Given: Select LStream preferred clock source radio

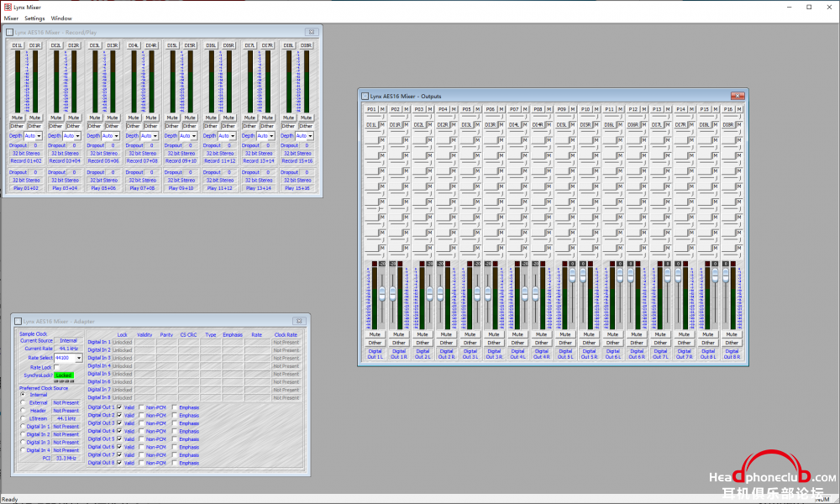Looking at the screenshot, I should [23, 418].
